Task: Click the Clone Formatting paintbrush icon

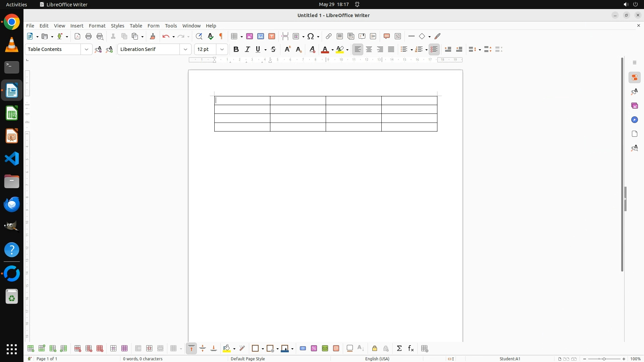Action: pyautogui.click(x=153, y=36)
